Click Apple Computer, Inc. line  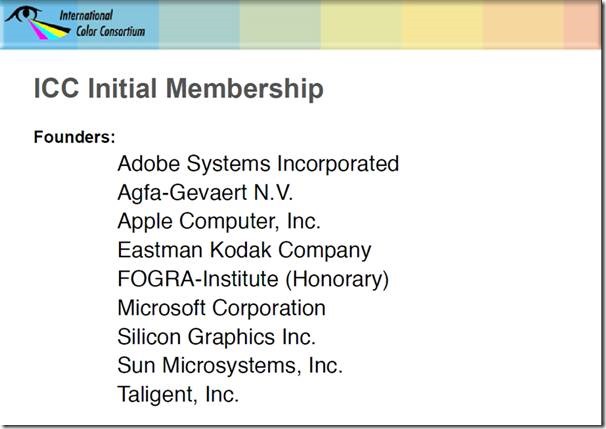click(219, 221)
